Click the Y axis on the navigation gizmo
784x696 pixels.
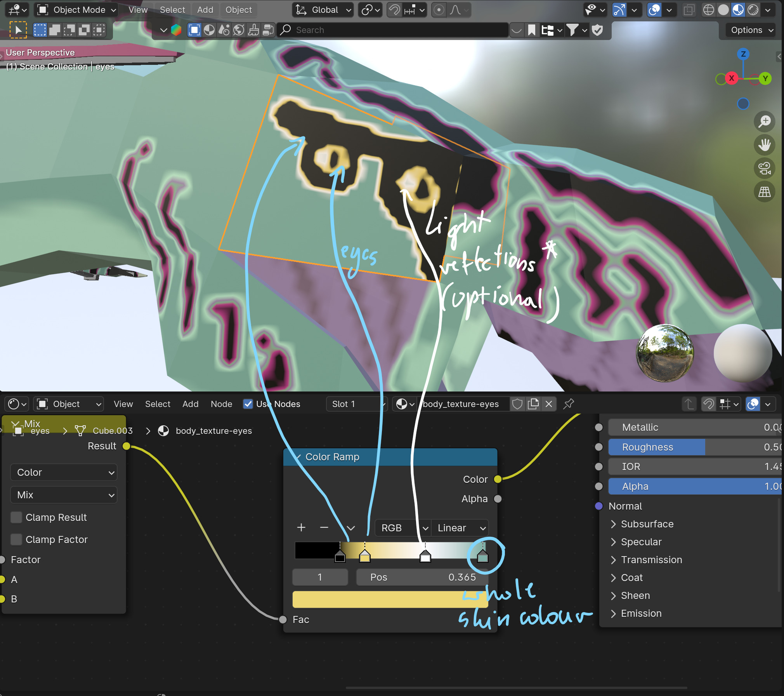coord(765,78)
